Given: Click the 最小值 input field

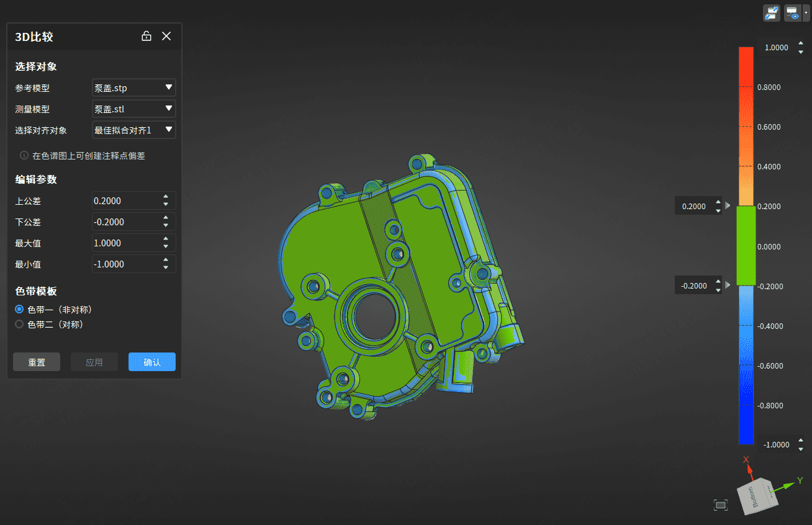Looking at the screenshot, I should (x=127, y=264).
